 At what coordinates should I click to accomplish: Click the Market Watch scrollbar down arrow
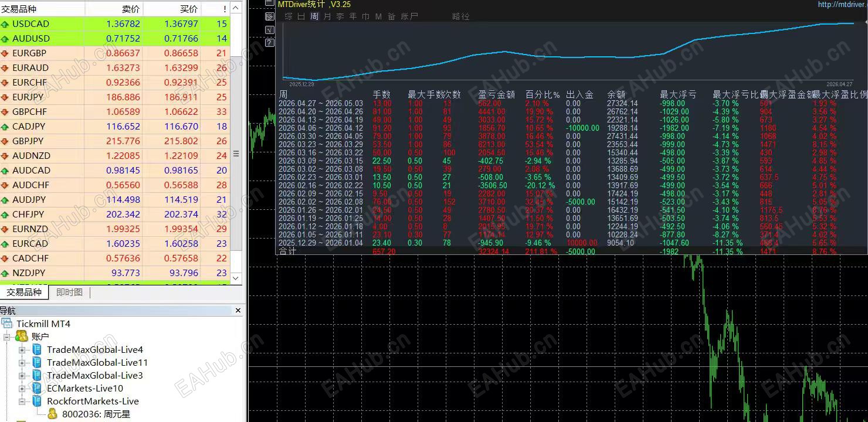pos(236,278)
